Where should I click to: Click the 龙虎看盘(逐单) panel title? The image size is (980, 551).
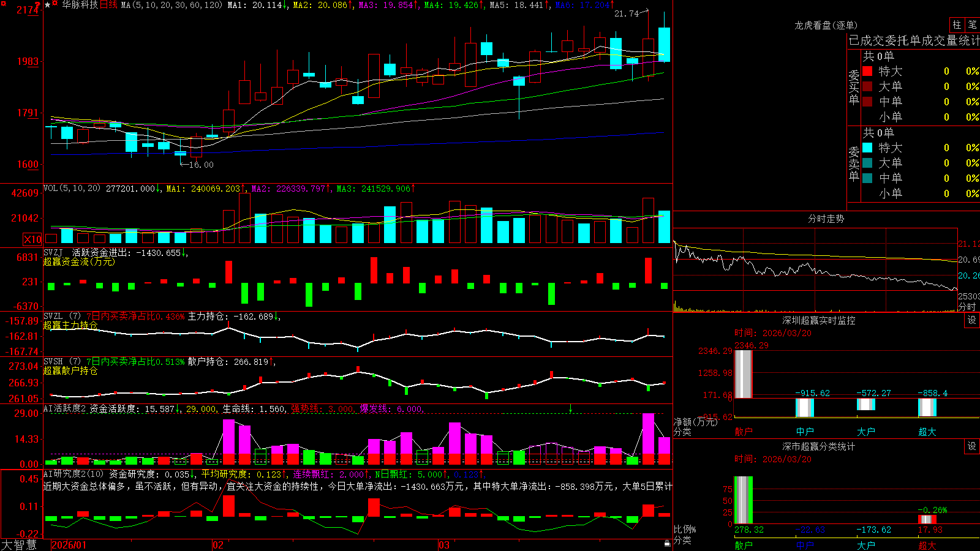click(826, 25)
